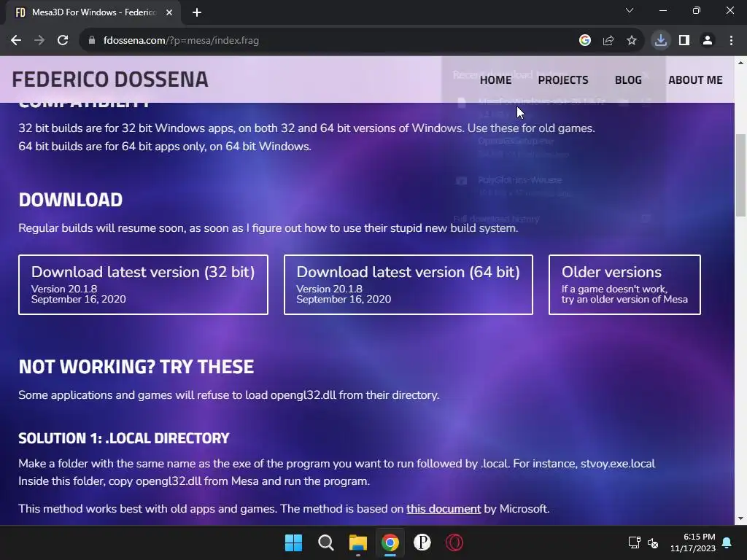
Task: Follow the 'this document' Microsoft link
Action: click(x=444, y=508)
